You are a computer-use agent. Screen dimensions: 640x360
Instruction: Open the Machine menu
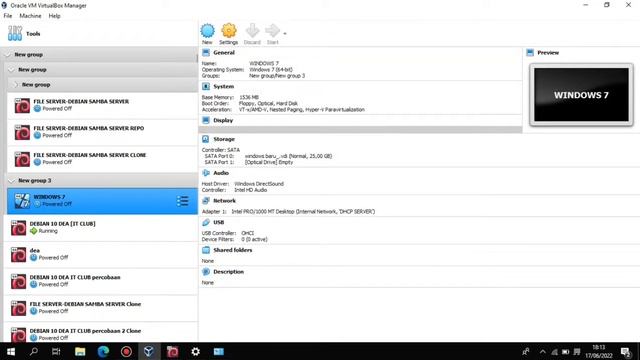(30, 16)
